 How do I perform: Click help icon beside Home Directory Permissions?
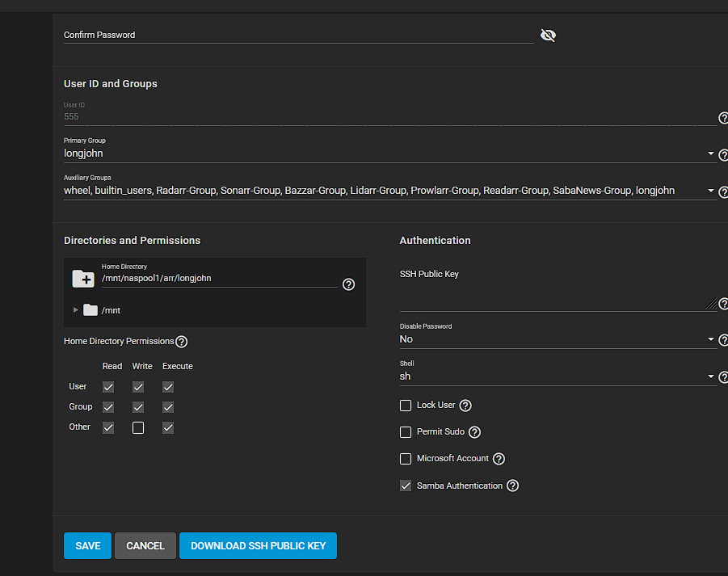(x=182, y=342)
